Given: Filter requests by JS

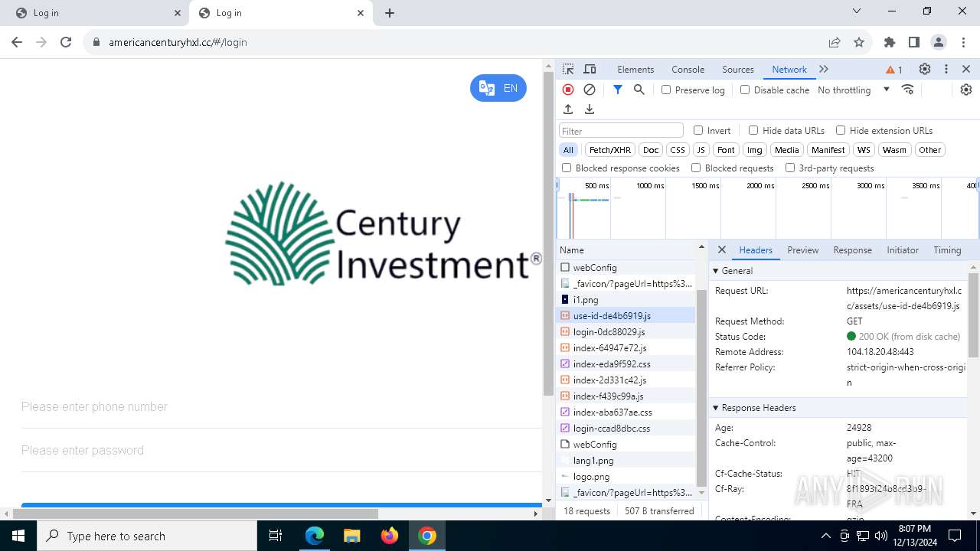Looking at the screenshot, I should (x=701, y=150).
